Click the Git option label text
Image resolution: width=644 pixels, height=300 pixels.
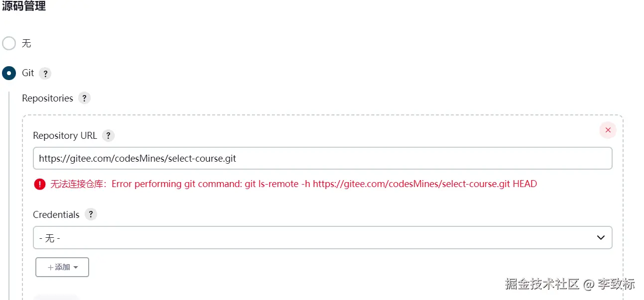[x=28, y=73]
